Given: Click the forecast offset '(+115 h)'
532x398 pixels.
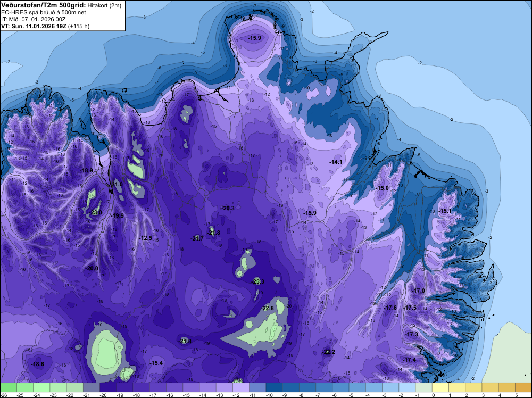Looking at the screenshot, I should point(79,26).
